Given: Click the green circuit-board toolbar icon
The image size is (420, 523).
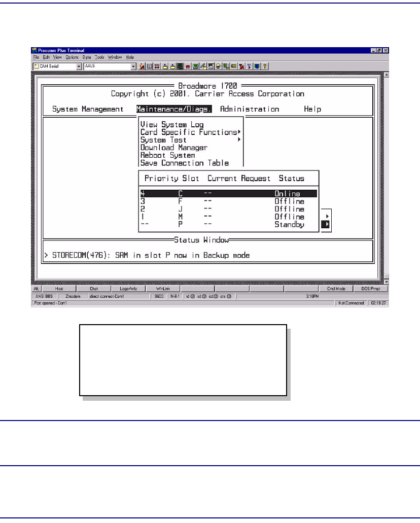Looking at the screenshot, I should pyautogui.click(x=180, y=66).
